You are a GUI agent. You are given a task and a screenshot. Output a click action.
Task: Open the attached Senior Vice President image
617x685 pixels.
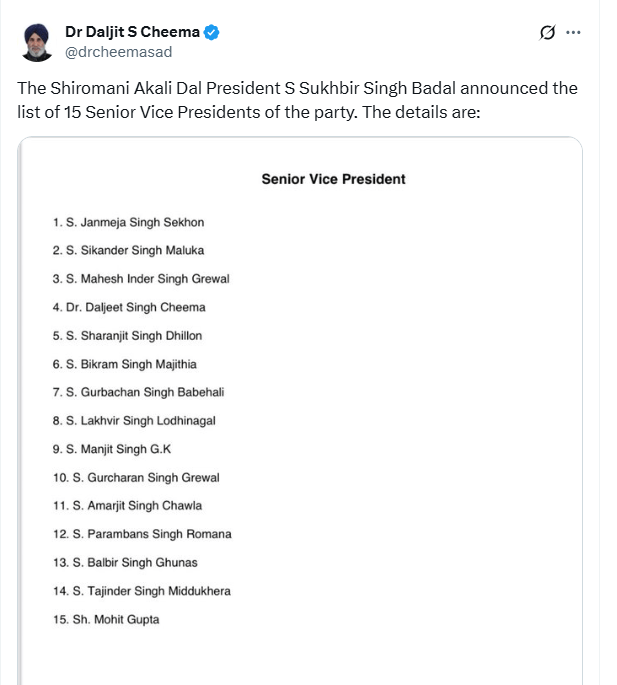[x=300, y=411]
